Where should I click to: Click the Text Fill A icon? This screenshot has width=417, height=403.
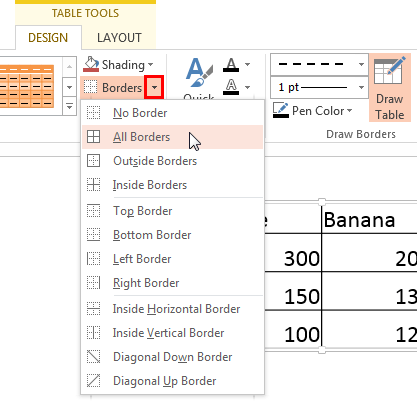[231, 64]
